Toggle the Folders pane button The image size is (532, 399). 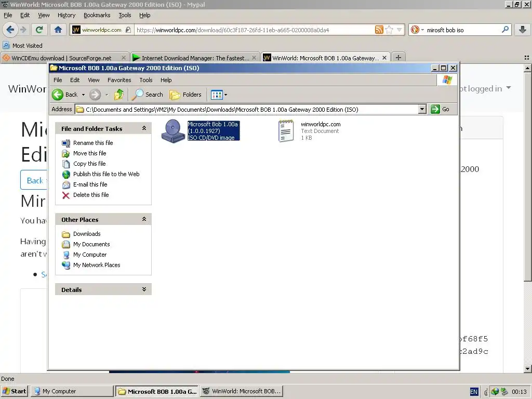[185, 95]
